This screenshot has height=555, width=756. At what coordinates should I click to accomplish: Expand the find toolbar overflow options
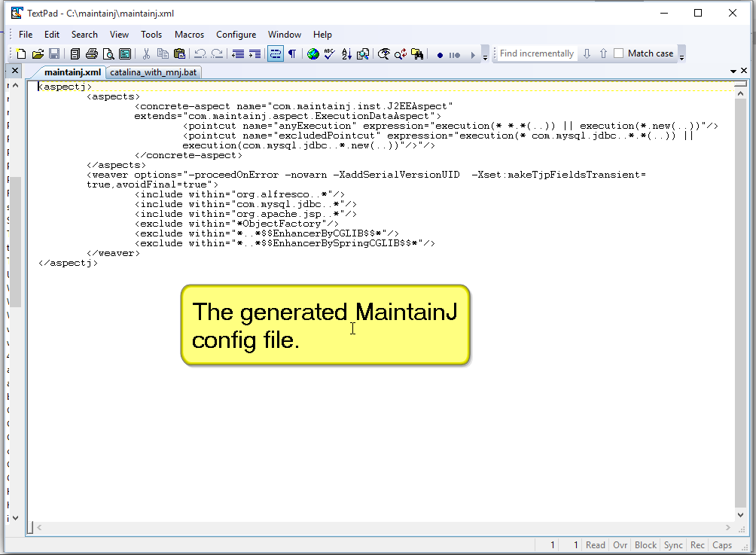click(681, 56)
